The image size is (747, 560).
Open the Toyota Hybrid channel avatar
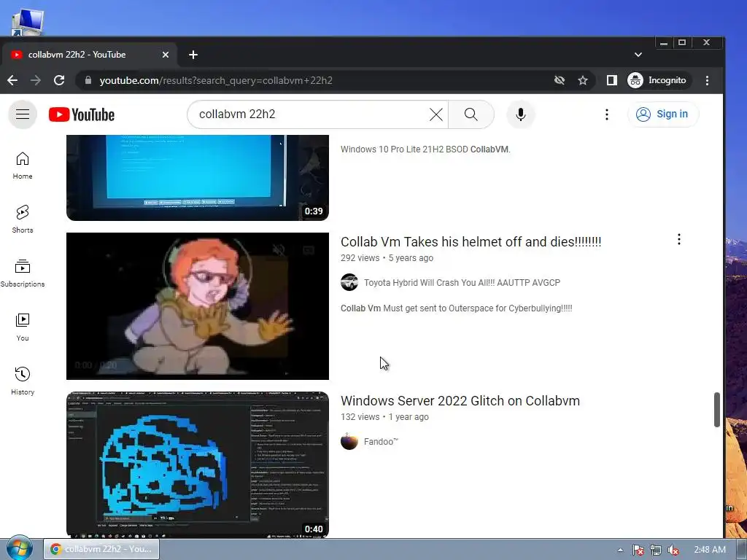(349, 282)
